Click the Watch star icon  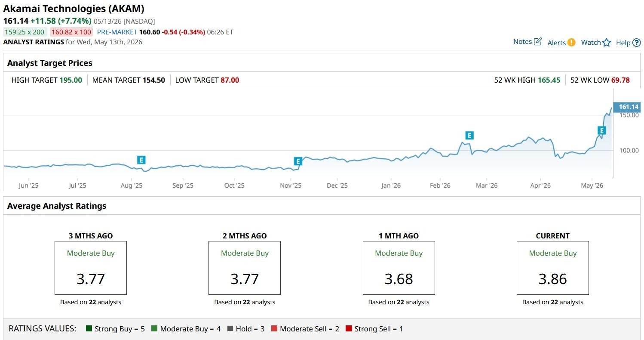coord(607,42)
